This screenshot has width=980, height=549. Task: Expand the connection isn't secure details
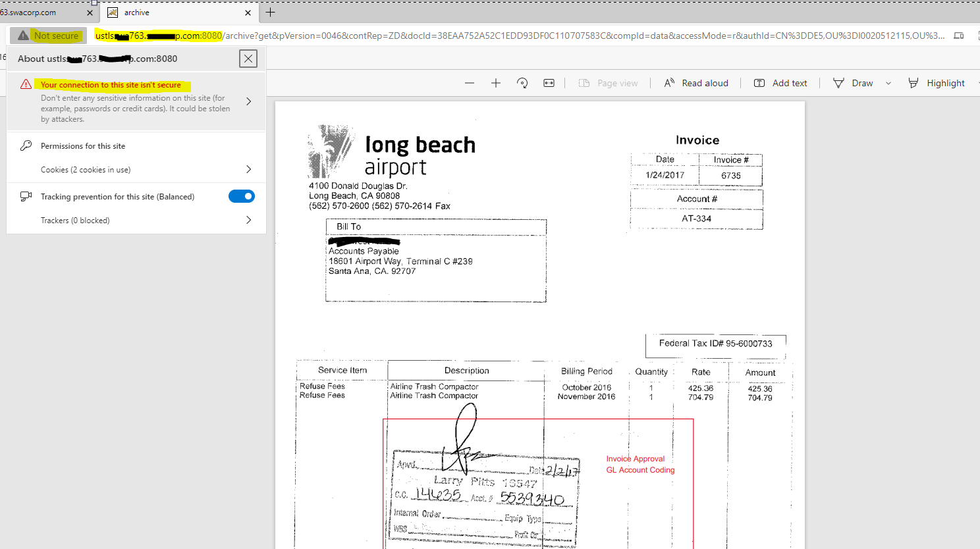coord(248,101)
